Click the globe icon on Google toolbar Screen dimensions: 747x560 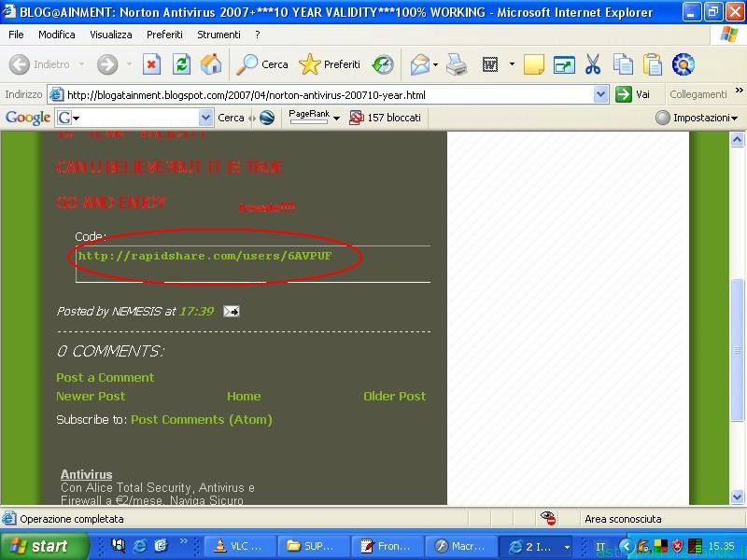(x=267, y=118)
